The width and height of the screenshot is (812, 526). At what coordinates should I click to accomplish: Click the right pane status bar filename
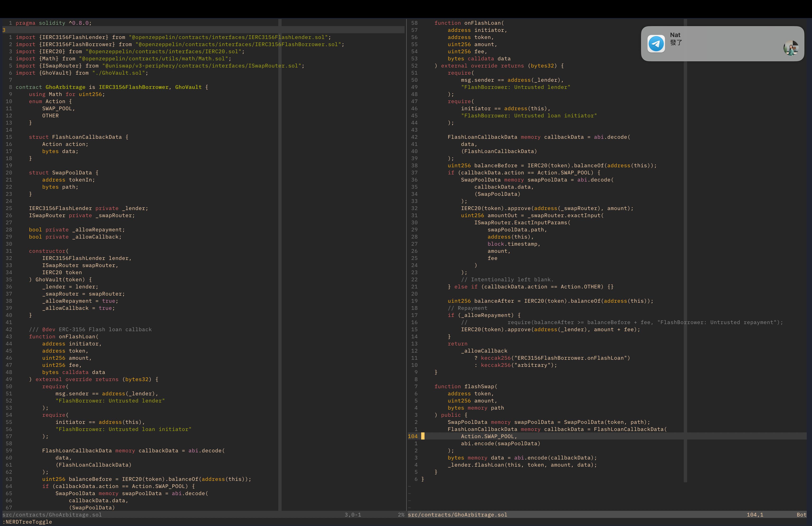coord(458,515)
